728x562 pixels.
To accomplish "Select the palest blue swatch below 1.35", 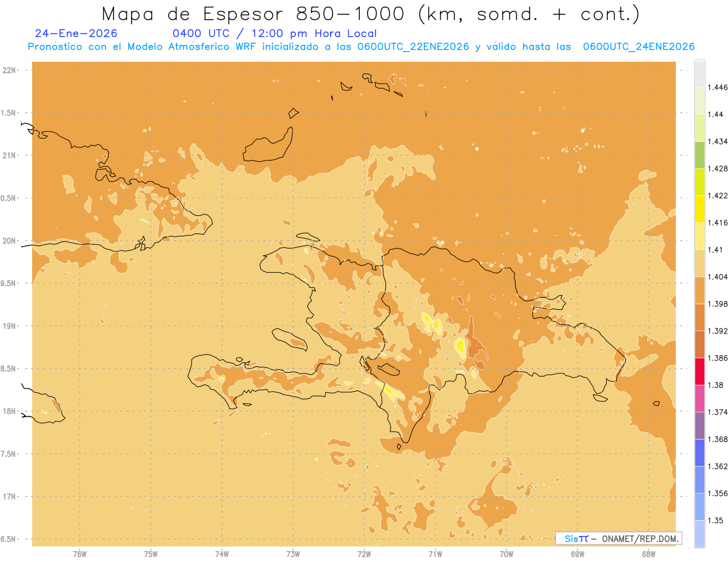I will [699, 534].
